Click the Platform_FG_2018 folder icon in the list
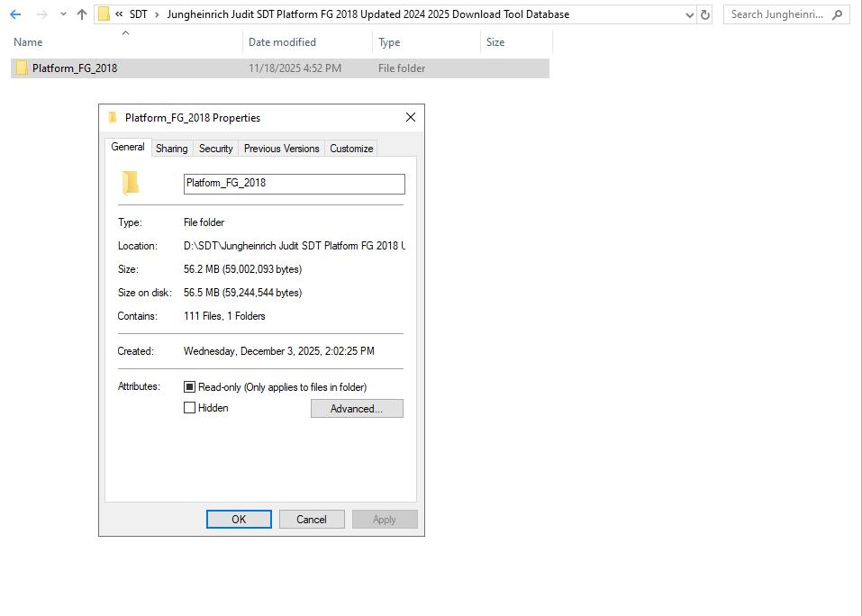The width and height of the screenshot is (862, 616). click(x=21, y=68)
